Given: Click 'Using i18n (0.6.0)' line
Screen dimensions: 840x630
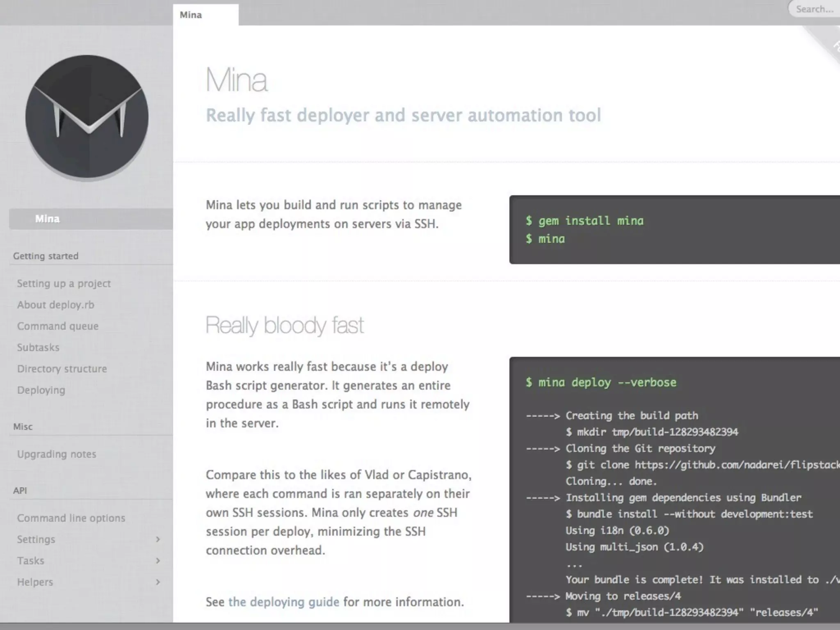Looking at the screenshot, I should click(x=617, y=530).
